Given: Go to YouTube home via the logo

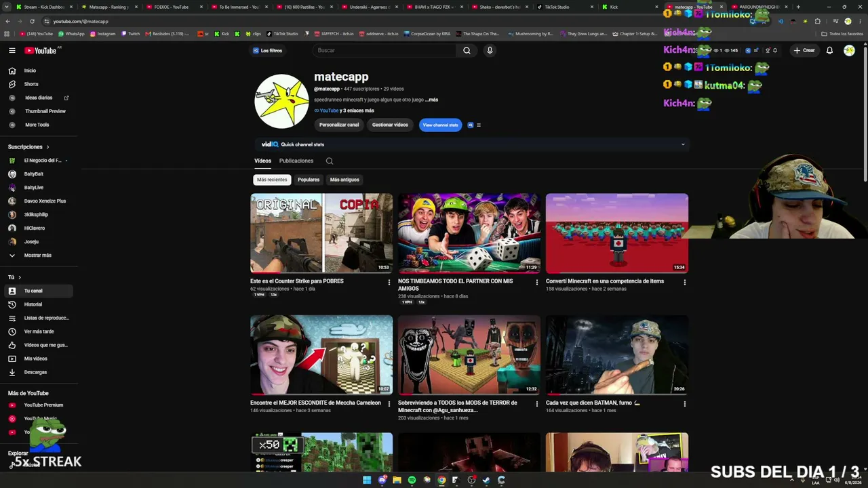Looking at the screenshot, I should tap(41, 50).
